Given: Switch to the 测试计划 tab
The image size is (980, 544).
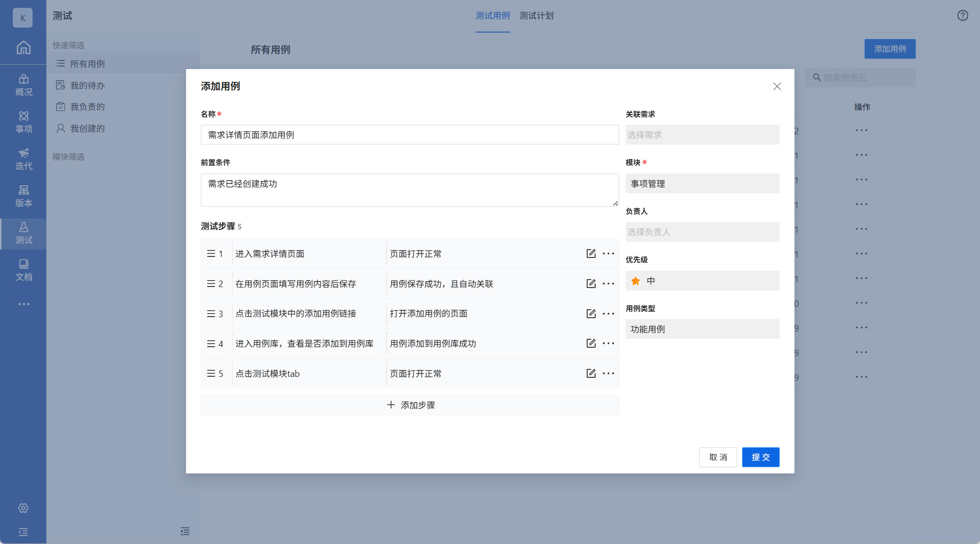Looking at the screenshot, I should coord(536,16).
